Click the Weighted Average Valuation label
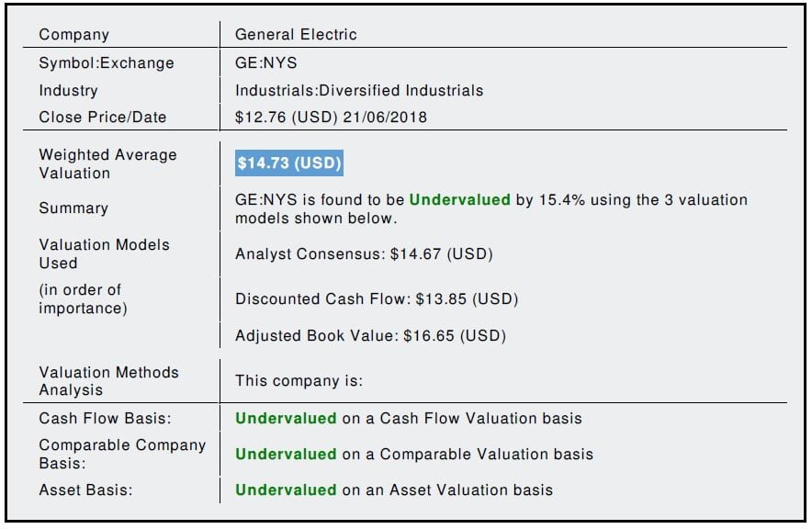Viewport: 812px width, 529px height. [x=107, y=163]
